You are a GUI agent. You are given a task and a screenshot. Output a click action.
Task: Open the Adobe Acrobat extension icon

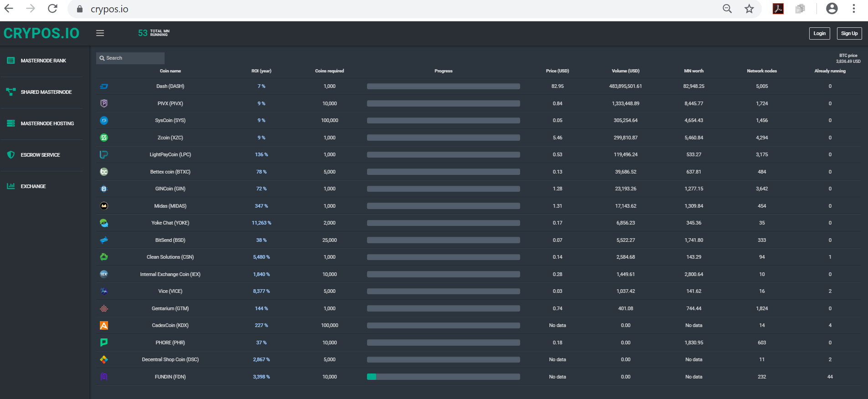(x=778, y=9)
